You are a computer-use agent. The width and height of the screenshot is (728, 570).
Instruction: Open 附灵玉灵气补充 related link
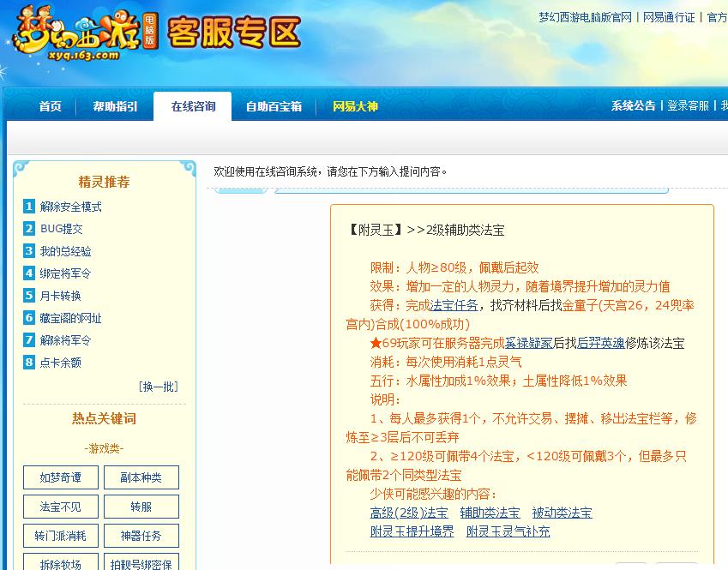508,531
